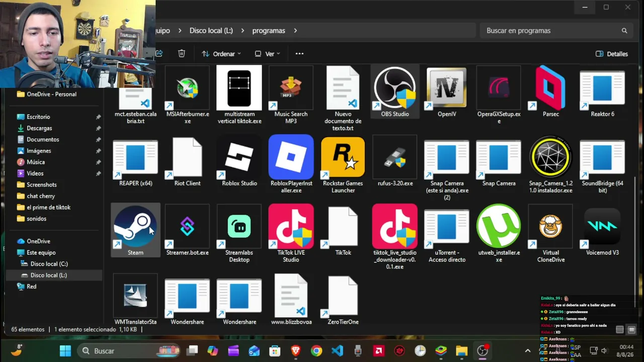Open the Ordenar sort dropdown
Image resolution: width=644 pixels, height=362 pixels.
pyautogui.click(x=221, y=54)
